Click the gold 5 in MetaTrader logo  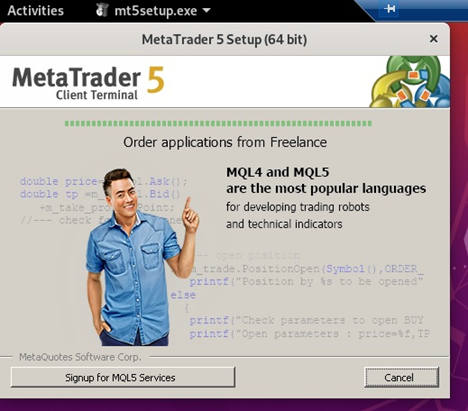[155, 79]
